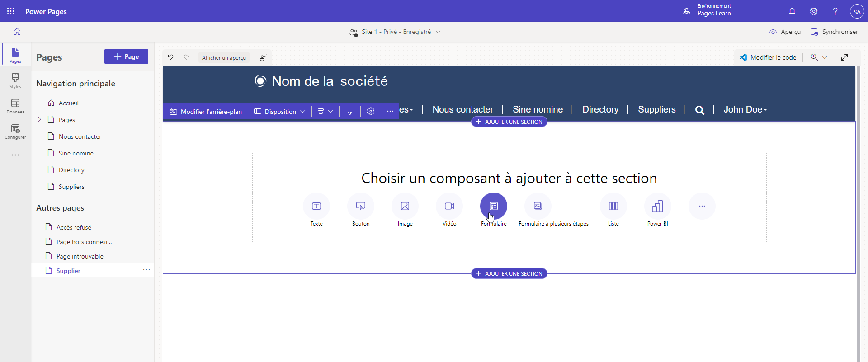Add an Image component
Viewport: 868px width, 362px height.
tap(405, 206)
